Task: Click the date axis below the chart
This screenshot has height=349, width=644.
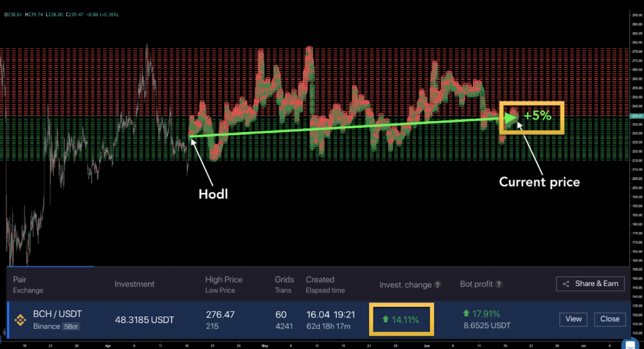Action: [314, 345]
